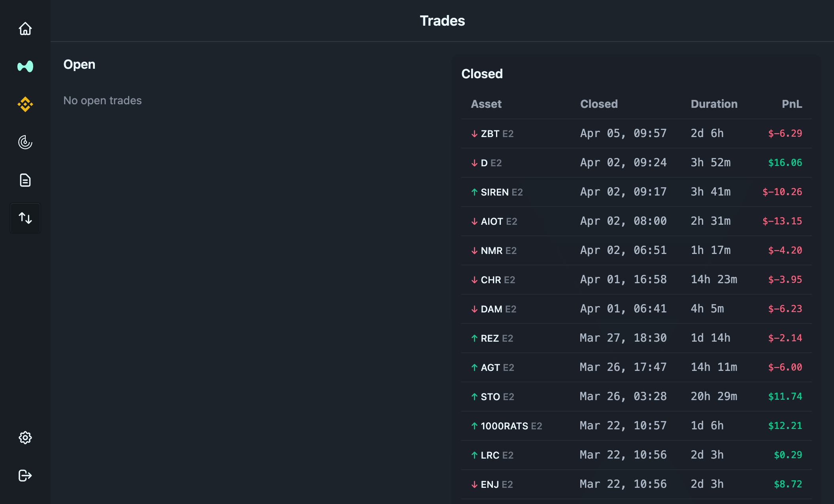834x504 pixels.
Task: Click the Apr 05, 09:57 closed date
Action: tap(623, 134)
